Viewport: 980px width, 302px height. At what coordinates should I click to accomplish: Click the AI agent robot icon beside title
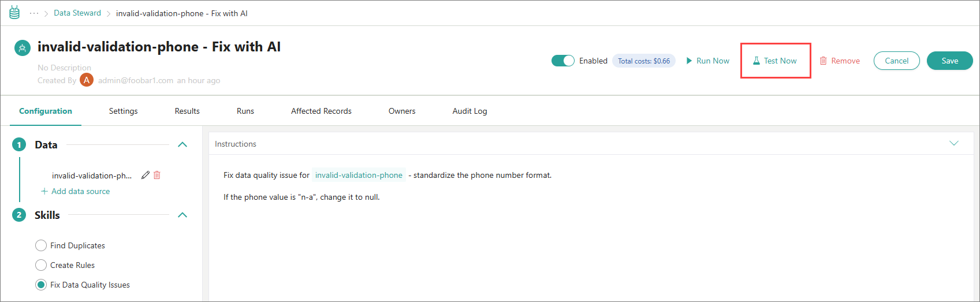coord(23,48)
